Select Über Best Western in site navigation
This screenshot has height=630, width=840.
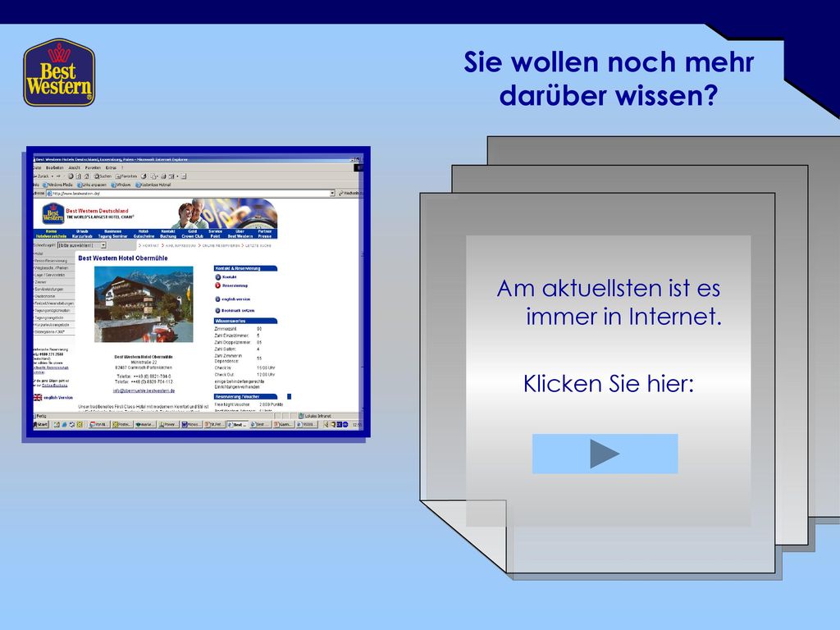pos(240,234)
